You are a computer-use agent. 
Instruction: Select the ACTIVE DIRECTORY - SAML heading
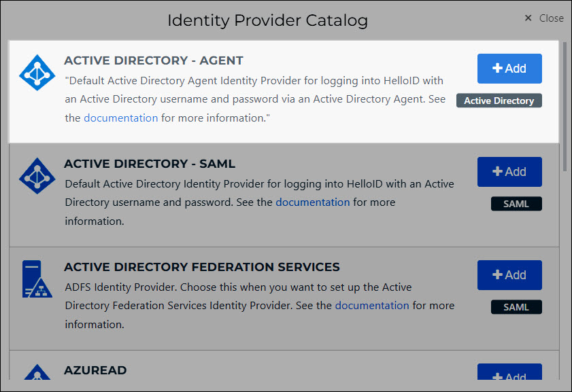click(150, 164)
